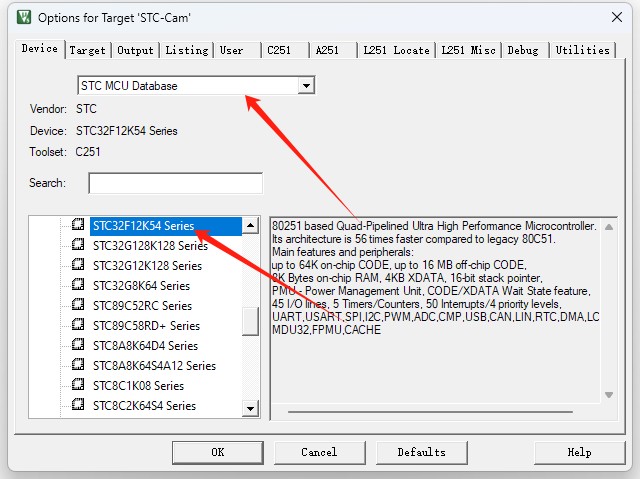Click the chip icon beside STC8C2K64S4 Series
Screen dimensions: 640x479
click(78, 404)
